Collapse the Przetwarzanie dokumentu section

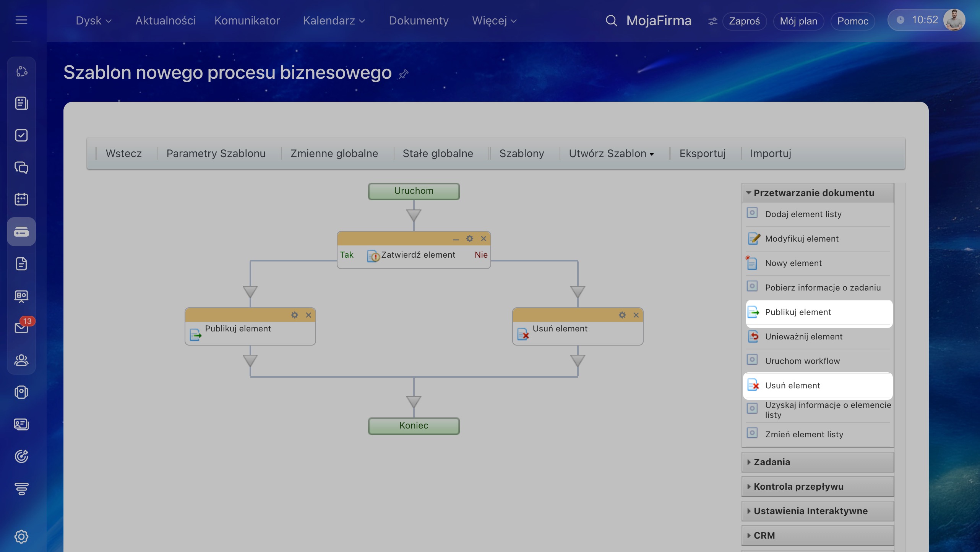pos(813,193)
